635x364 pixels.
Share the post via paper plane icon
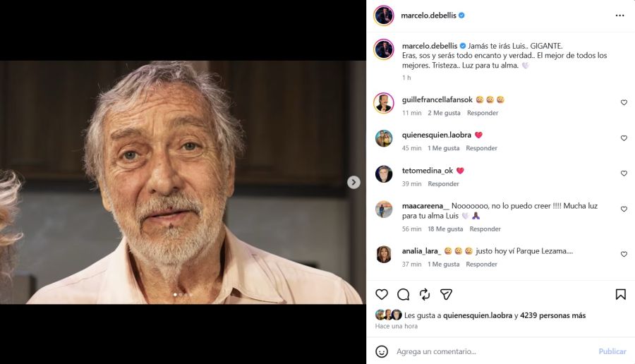coord(446,294)
